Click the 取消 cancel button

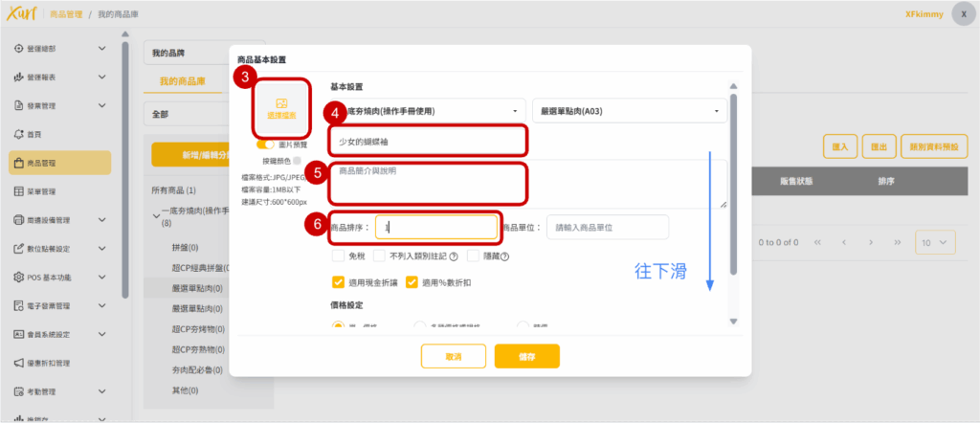click(453, 356)
